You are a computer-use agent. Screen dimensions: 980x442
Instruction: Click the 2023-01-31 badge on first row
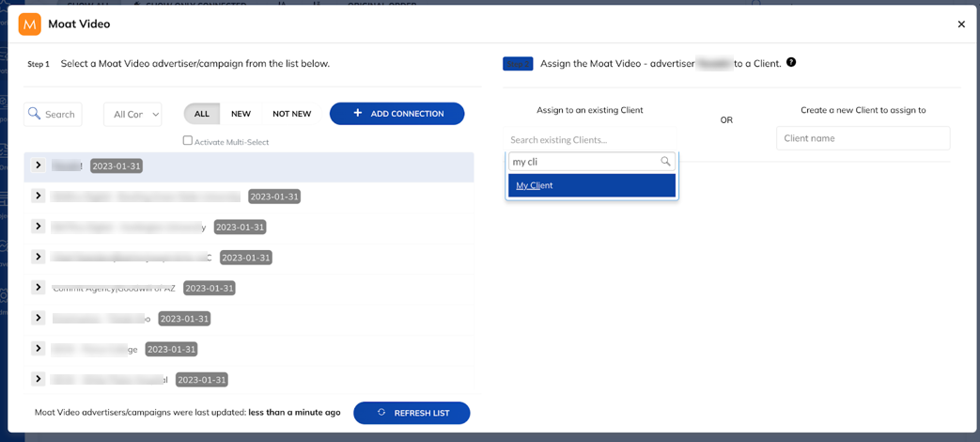(117, 166)
